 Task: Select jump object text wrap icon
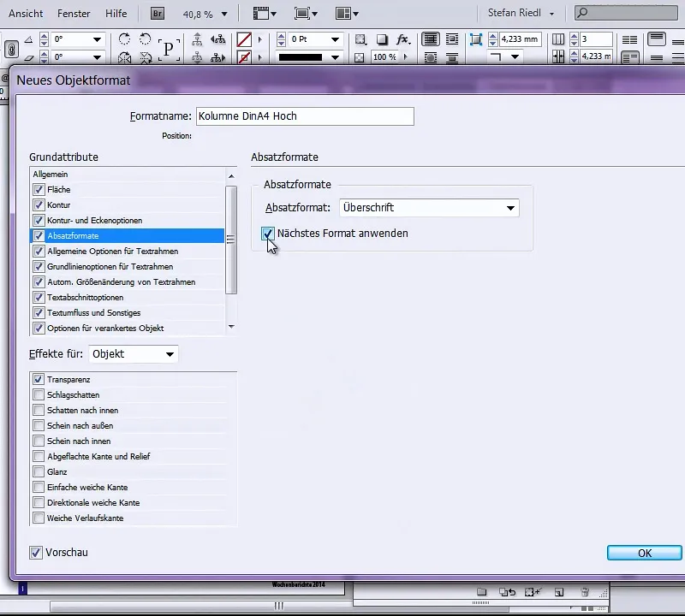pos(452,57)
